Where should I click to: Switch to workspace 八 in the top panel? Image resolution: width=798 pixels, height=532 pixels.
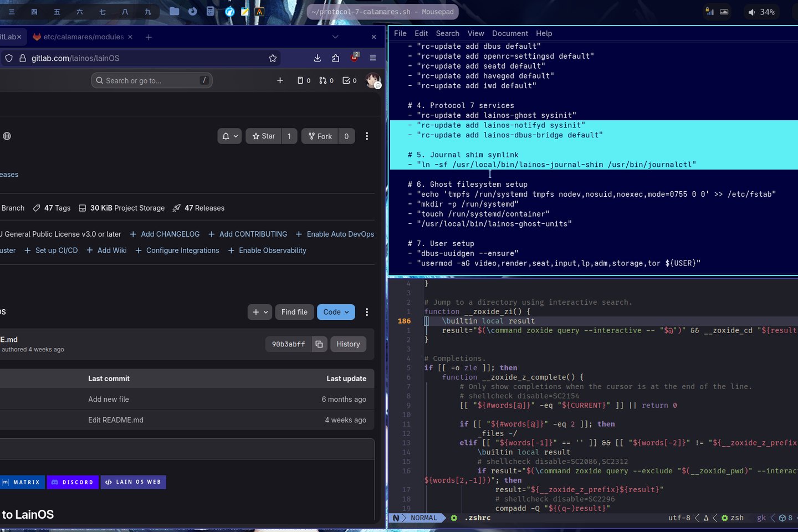125,12
